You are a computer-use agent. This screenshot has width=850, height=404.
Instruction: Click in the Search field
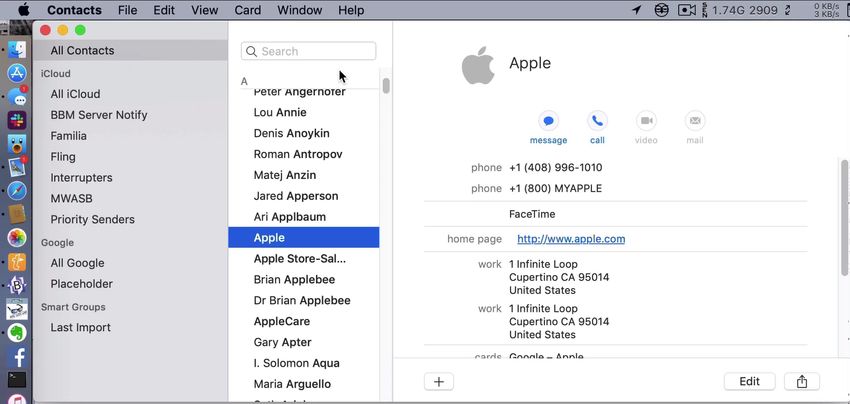308,51
